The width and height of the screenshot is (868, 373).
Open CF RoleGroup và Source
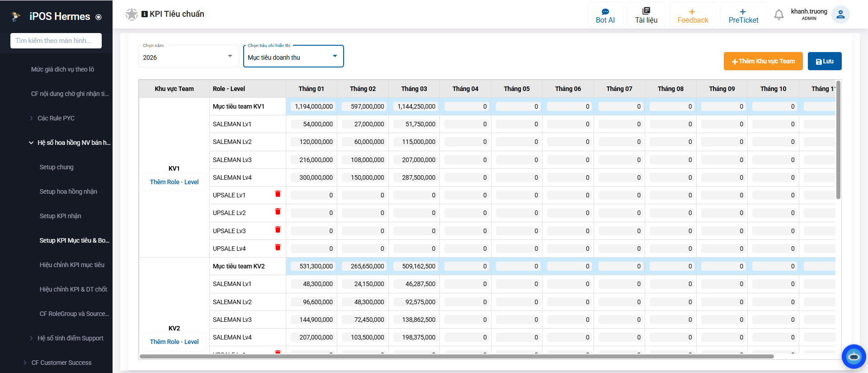[75, 314]
